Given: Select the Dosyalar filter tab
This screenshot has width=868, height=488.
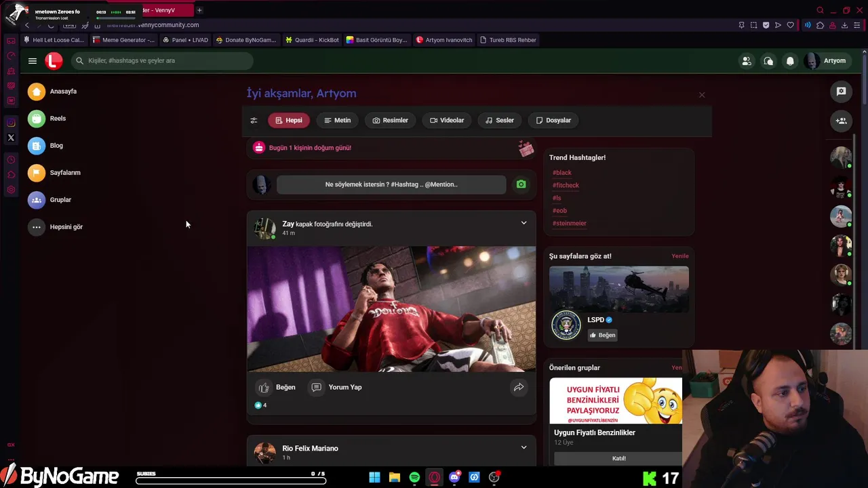Looking at the screenshot, I should click(553, 121).
